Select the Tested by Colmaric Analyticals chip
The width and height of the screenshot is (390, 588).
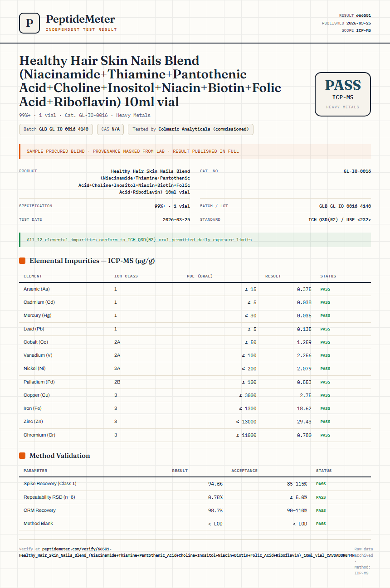click(x=190, y=129)
